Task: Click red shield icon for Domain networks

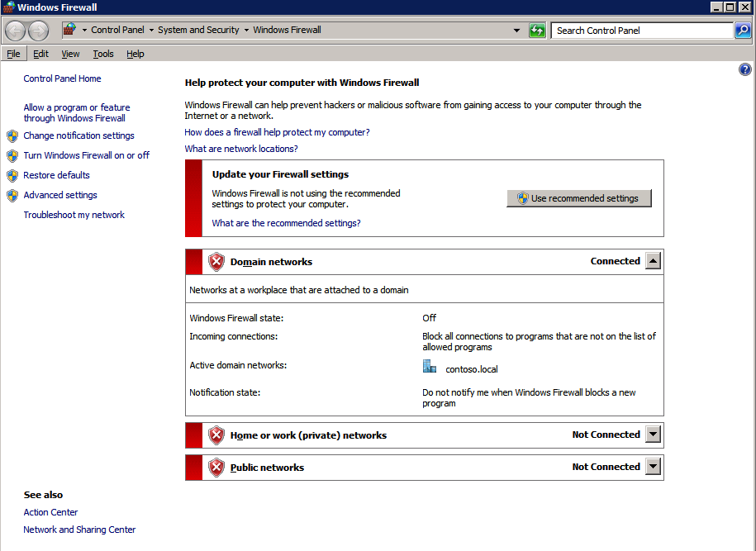Action: (x=216, y=262)
